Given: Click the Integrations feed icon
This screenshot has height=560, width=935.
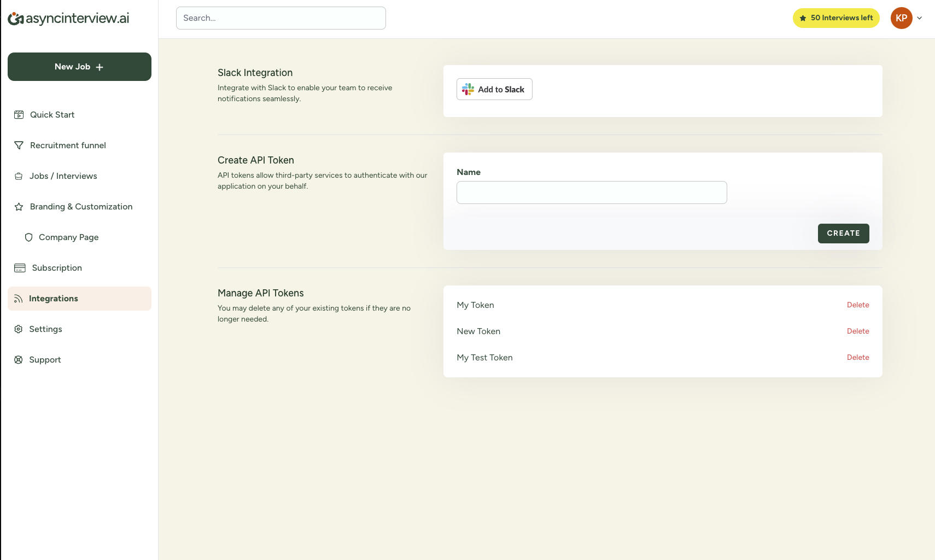Looking at the screenshot, I should tap(19, 299).
